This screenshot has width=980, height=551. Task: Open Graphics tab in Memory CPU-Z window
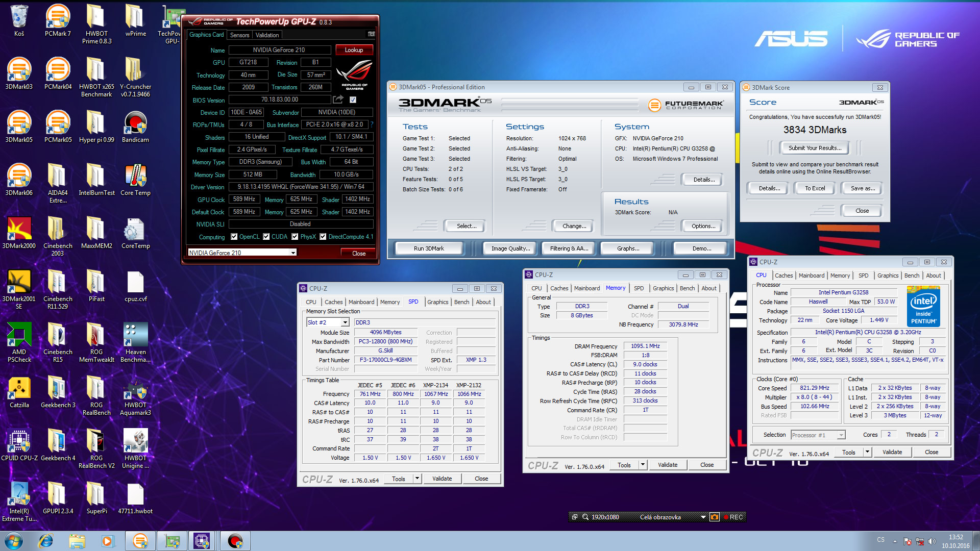(x=663, y=288)
